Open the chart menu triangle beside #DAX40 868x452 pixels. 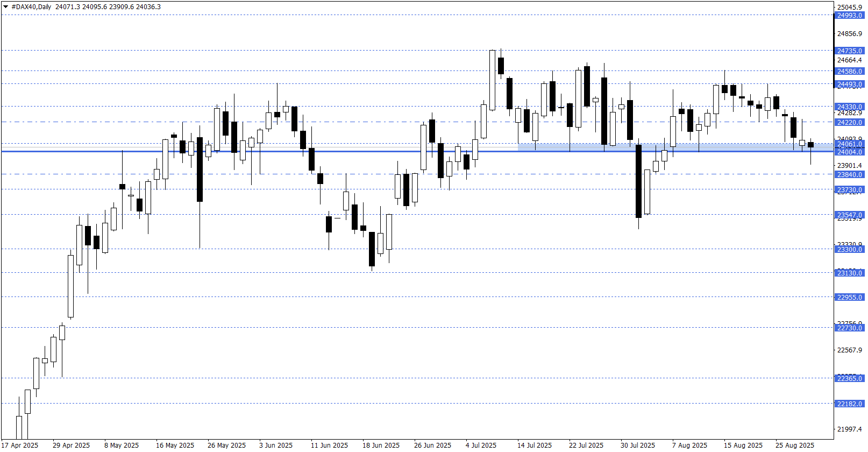coord(5,7)
